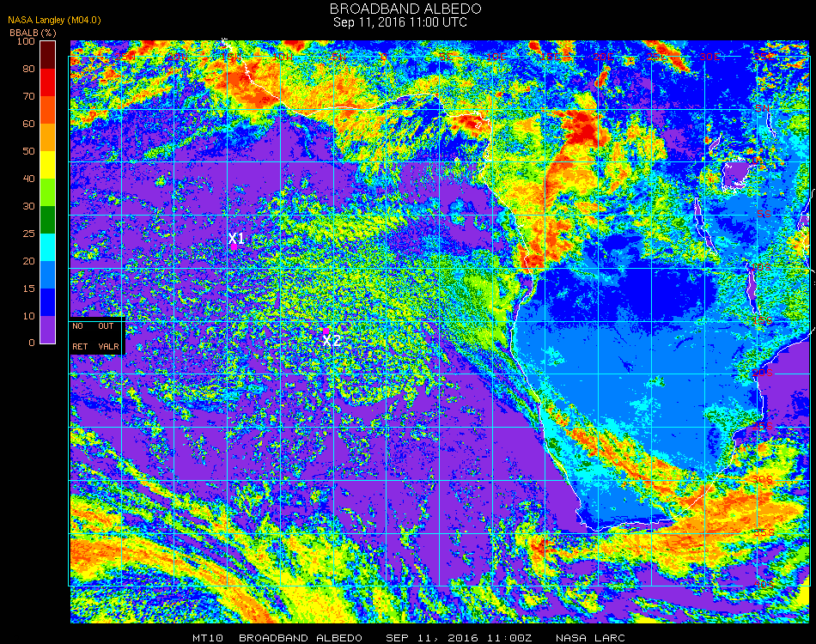
Task: Click the 'MT10' text in the footer
Action: point(208,638)
